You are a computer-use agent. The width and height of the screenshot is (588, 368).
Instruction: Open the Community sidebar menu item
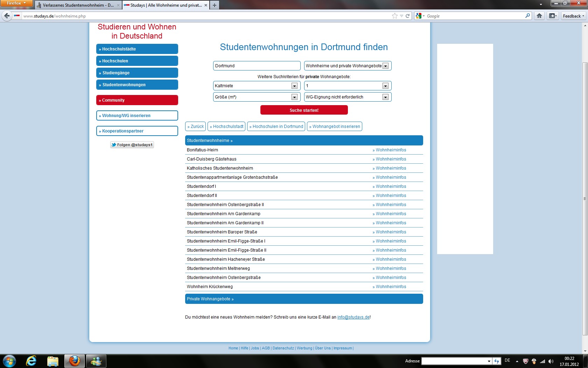pyautogui.click(x=137, y=100)
